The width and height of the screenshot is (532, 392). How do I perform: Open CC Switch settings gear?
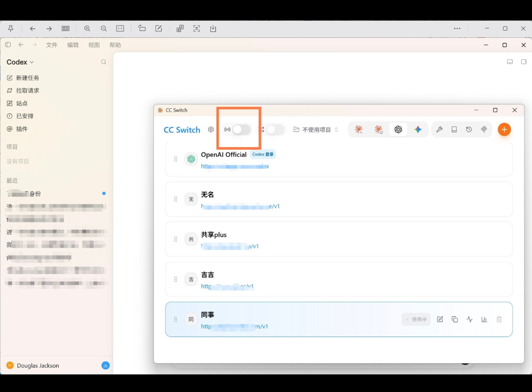[211, 129]
